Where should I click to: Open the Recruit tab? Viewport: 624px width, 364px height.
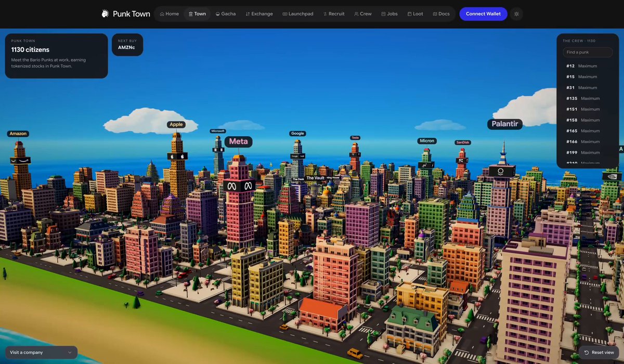[x=334, y=14]
